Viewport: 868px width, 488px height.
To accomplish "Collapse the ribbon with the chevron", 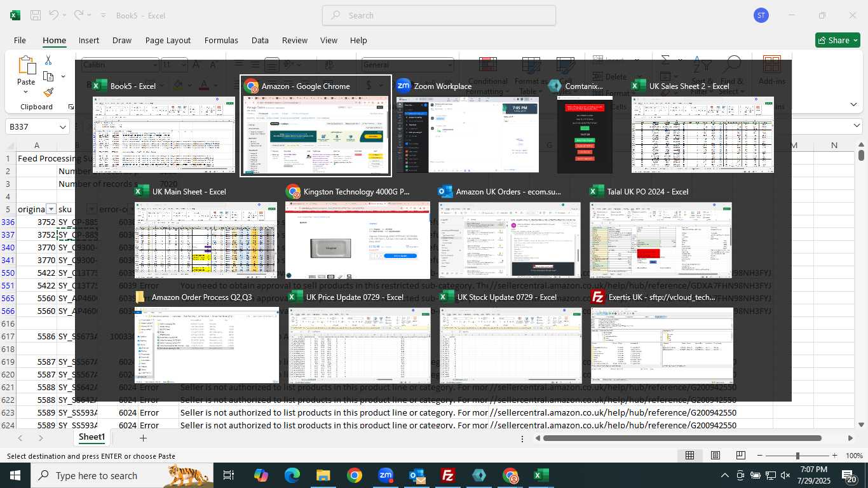I will 853,104.
